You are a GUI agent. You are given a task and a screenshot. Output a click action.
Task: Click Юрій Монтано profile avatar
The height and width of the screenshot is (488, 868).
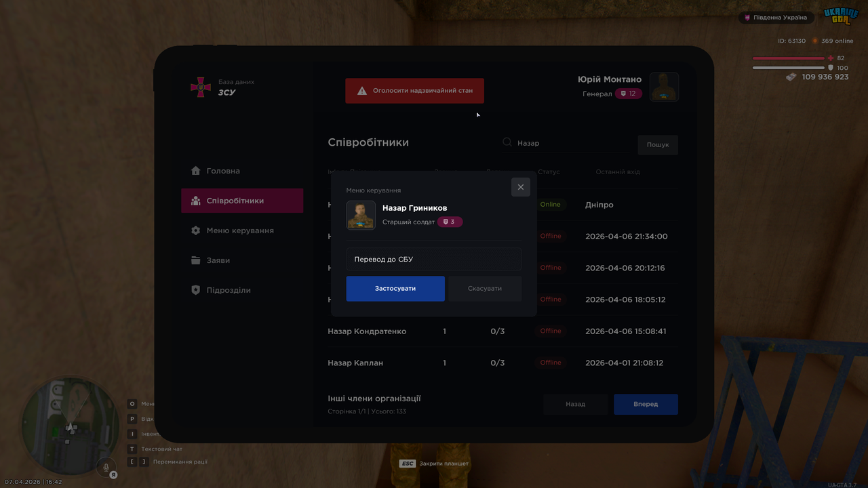coord(664,87)
